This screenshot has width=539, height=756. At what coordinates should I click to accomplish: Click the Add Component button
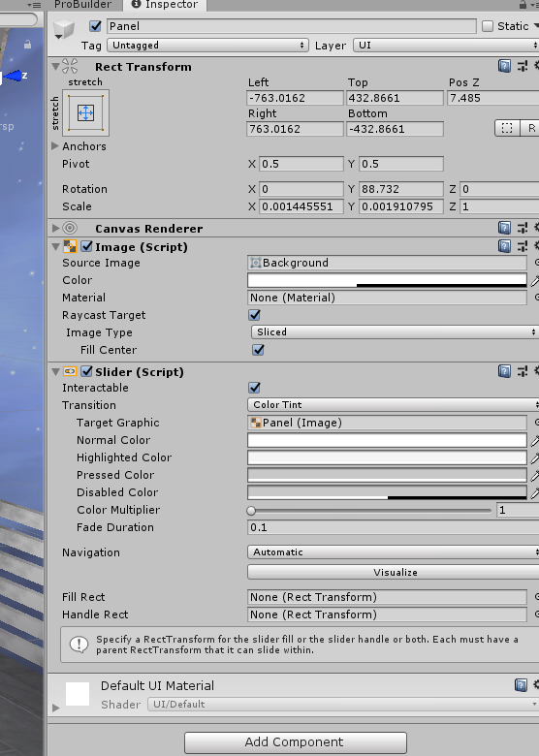296,742
